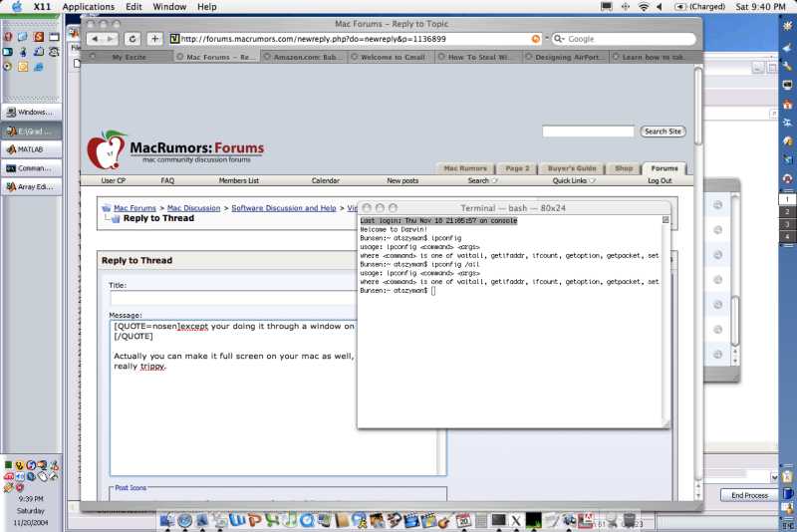
Task: Switch to virtual desktop 1 in pager
Action: (x=787, y=199)
